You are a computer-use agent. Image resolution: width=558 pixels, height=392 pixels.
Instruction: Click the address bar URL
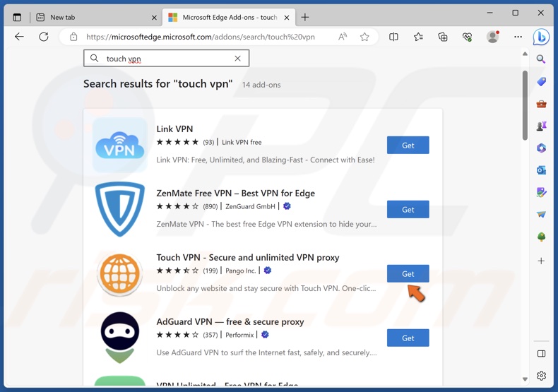point(201,37)
